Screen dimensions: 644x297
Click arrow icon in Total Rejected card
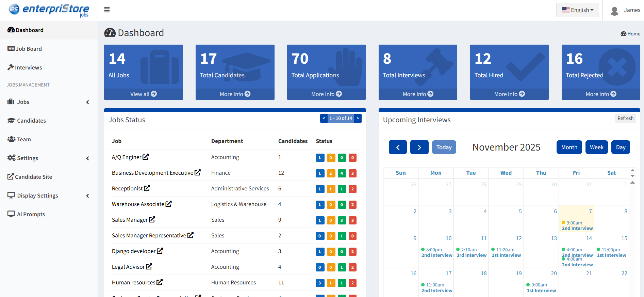(613, 94)
